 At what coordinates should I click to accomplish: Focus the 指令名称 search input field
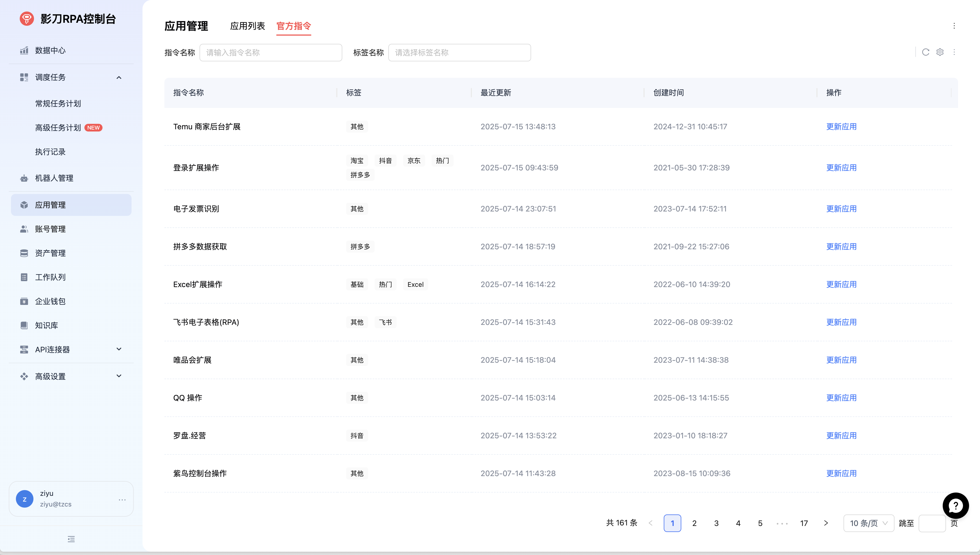point(270,53)
